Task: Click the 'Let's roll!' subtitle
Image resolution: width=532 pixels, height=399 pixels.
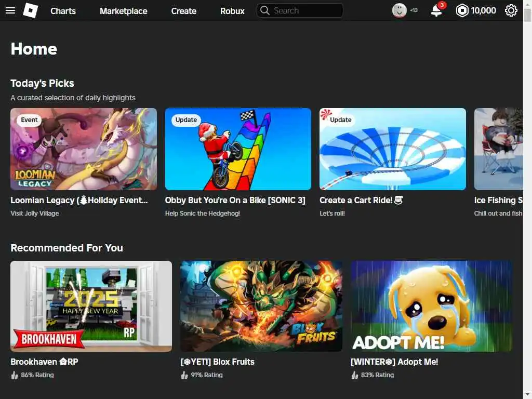Action: click(332, 214)
